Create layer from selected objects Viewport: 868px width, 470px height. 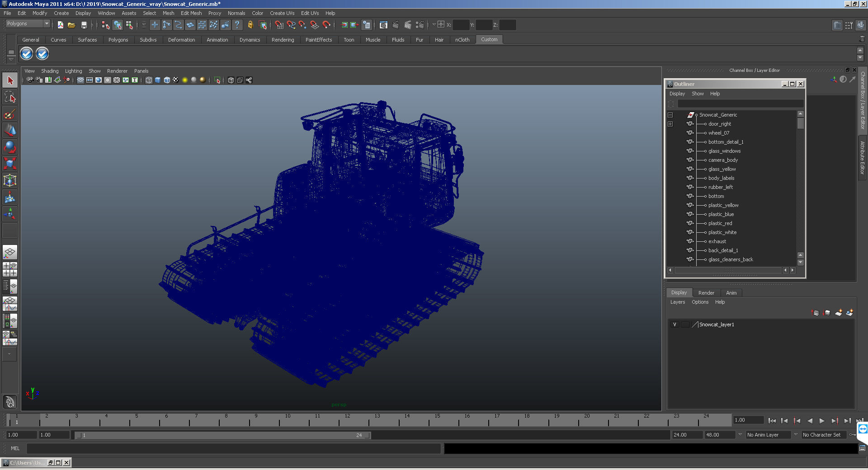pyautogui.click(x=849, y=312)
